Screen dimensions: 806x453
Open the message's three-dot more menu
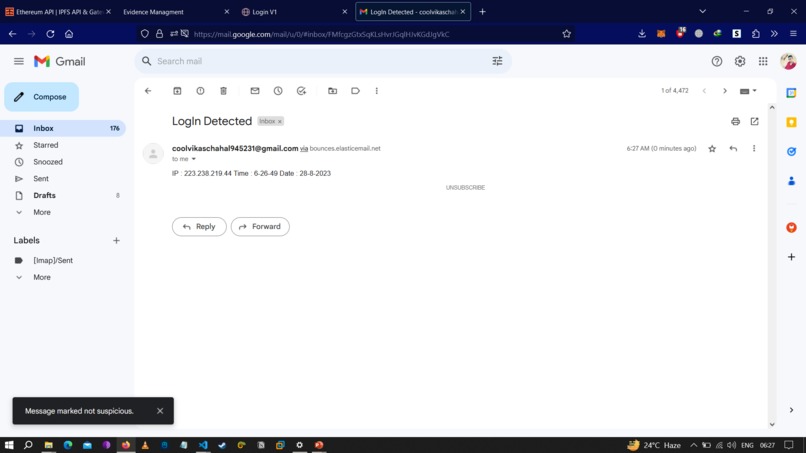tap(754, 149)
